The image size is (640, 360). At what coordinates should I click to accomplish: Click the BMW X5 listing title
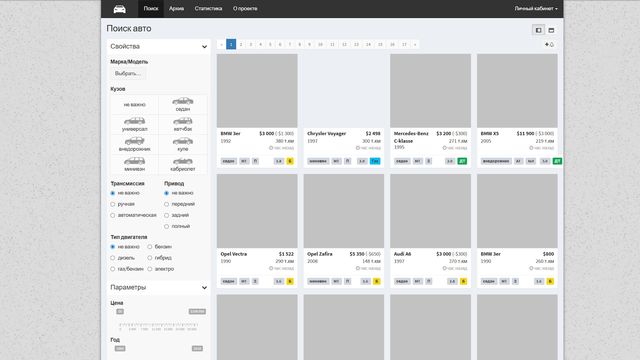click(489, 133)
